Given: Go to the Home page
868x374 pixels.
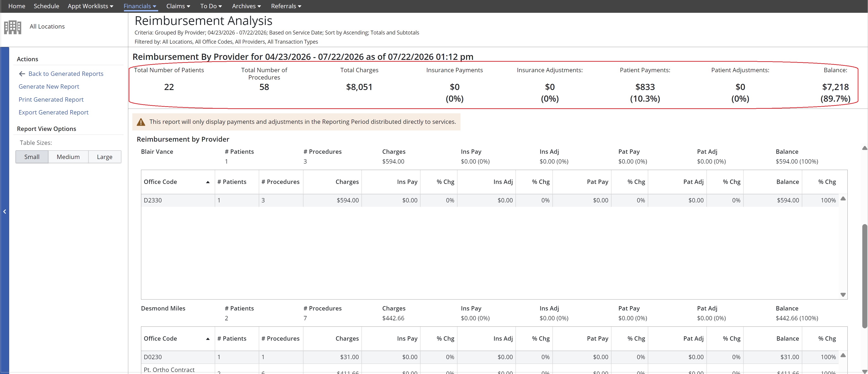Looking at the screenshot, I should pos(17,6).
